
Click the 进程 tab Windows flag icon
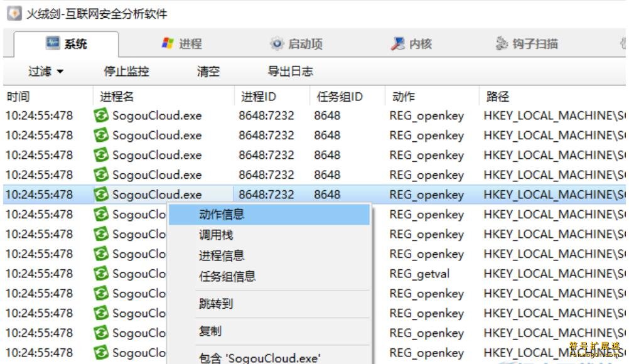click(x=168, y=43)
